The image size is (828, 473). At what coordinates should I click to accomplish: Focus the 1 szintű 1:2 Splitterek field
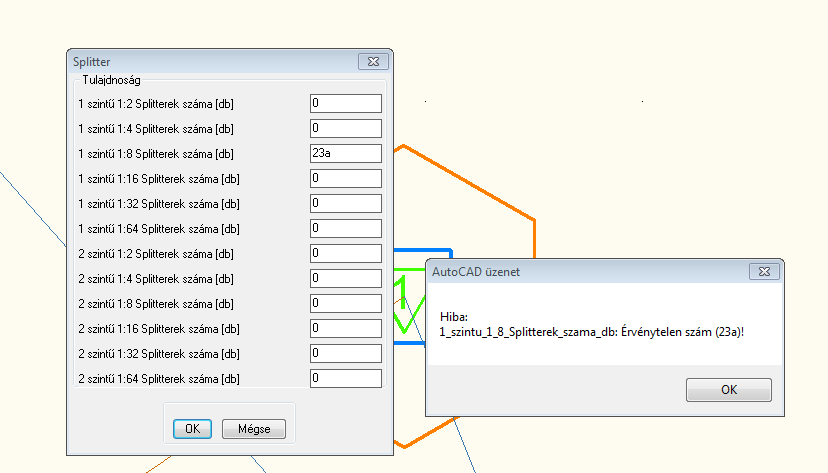click(346, 103)
